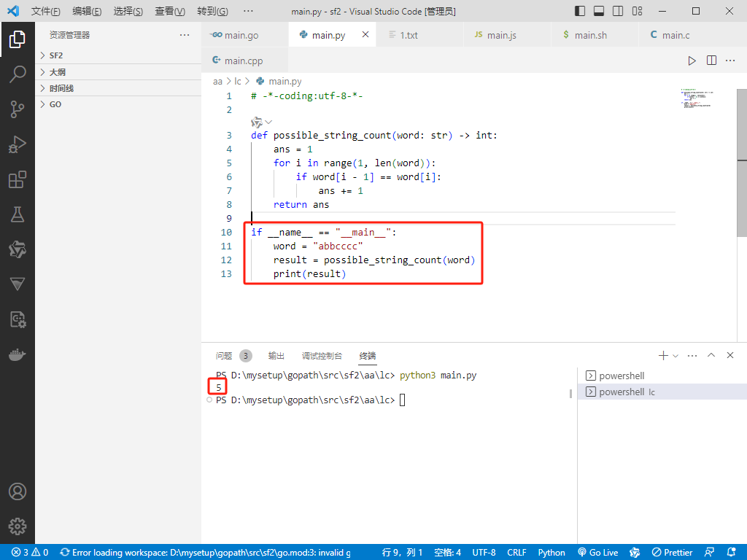Close the main.py tab

[365, 34]
